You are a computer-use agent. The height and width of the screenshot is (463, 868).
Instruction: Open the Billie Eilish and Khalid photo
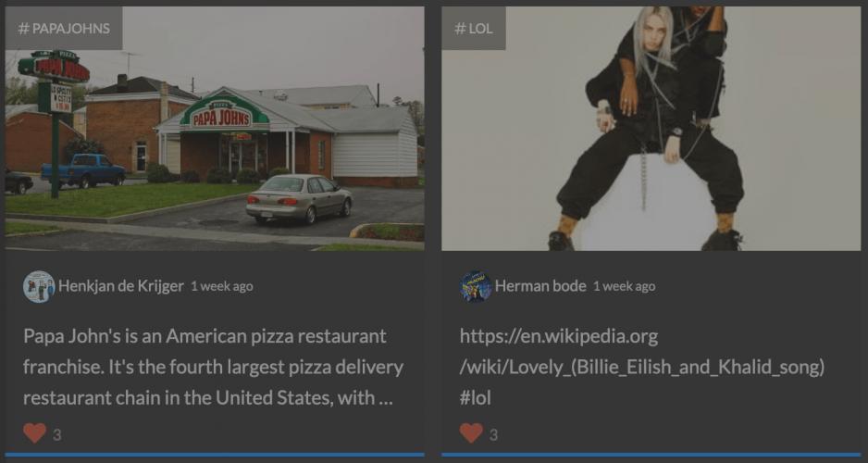coord(651,129)
